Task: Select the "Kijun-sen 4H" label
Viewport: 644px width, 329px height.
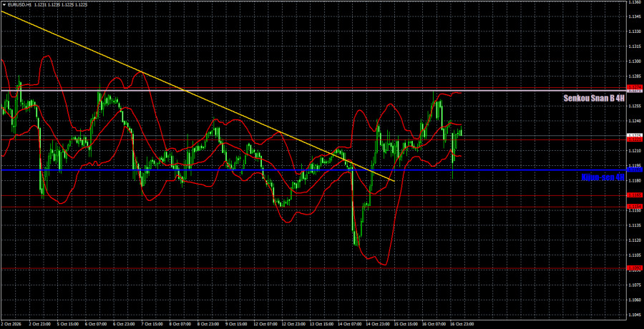Action: (603, 177)
